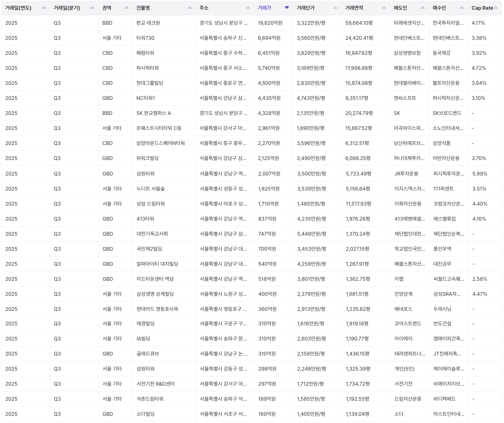
Task: Sort by 매도인 using its arrow
Action: (x=423, y=8)
